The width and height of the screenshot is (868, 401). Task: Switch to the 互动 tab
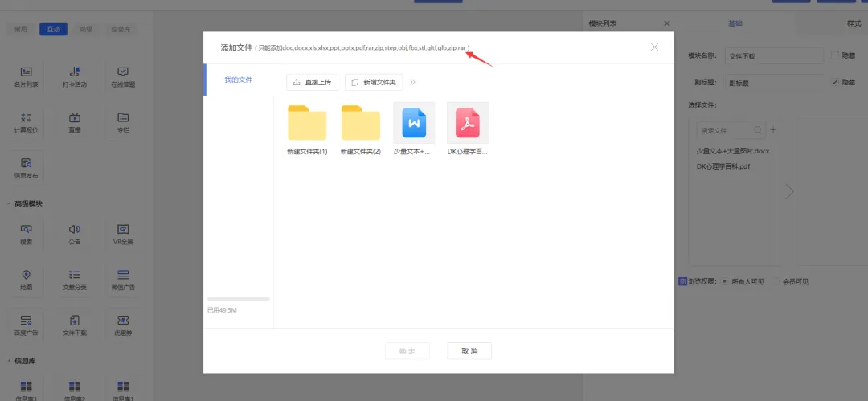(54, 30)
